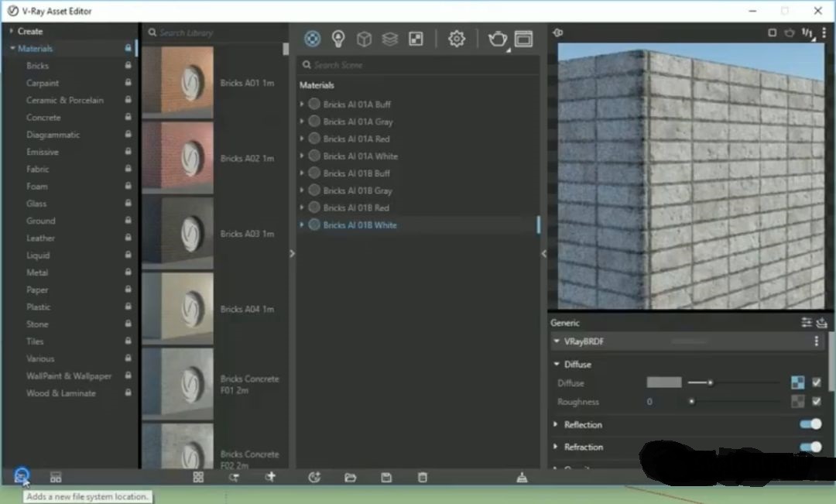Click the Search Library field
Screen dimensions: 836x504
214,33
